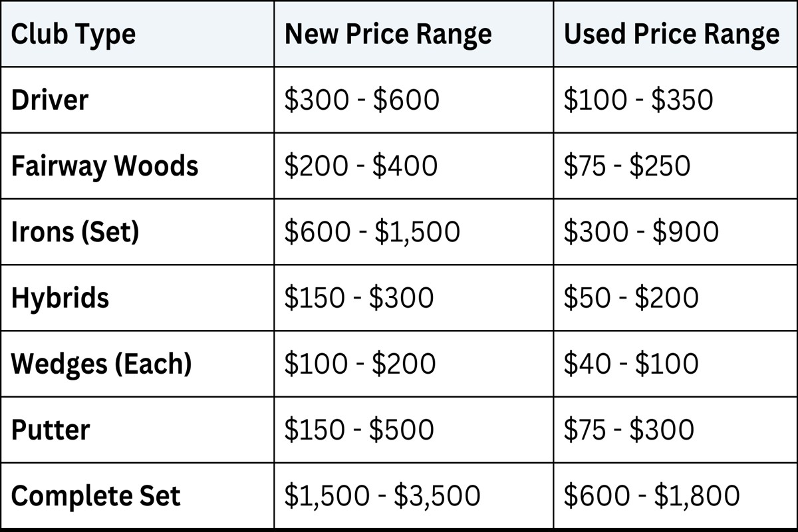
Task: Select the $150 - $500 putter price
Action: click(359, 430)
